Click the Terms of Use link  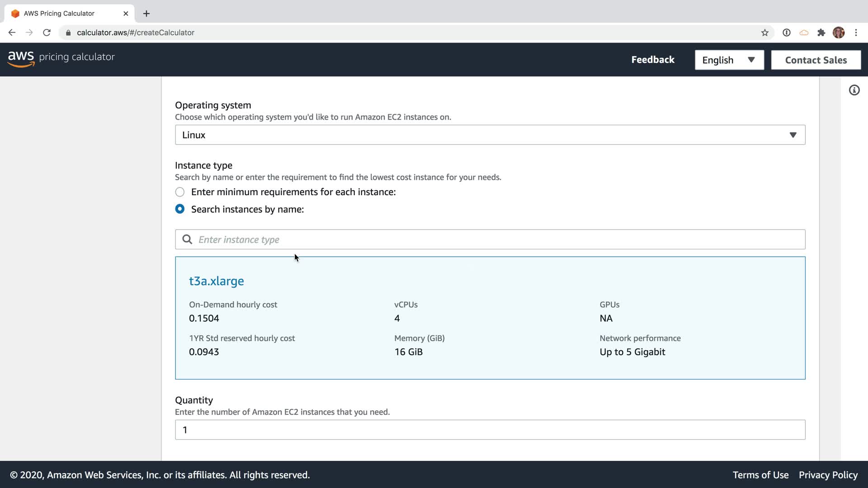pos(760,475)
